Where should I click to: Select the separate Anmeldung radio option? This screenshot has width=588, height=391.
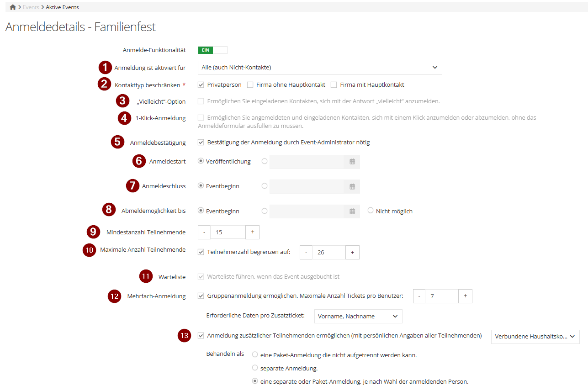tap(255, 368)
